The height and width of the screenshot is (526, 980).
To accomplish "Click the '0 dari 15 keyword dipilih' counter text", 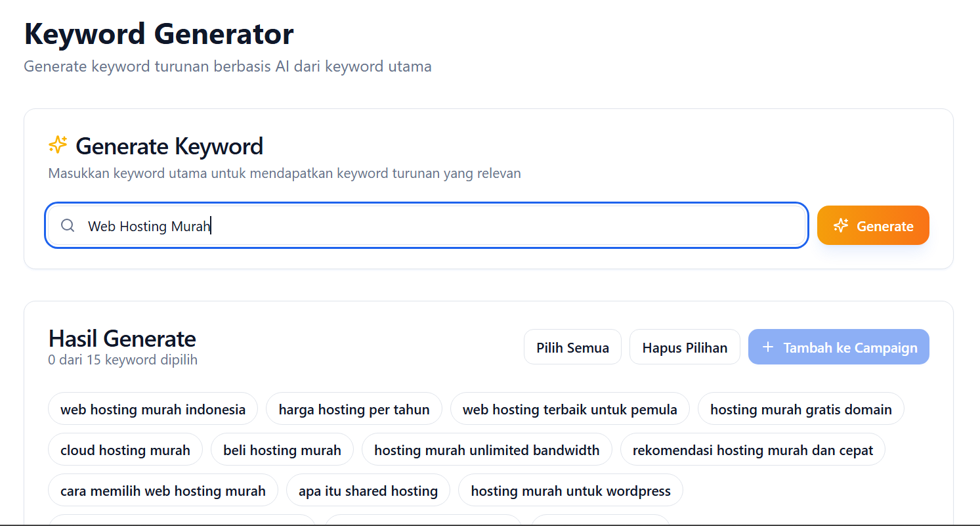I will coord(123,360).
